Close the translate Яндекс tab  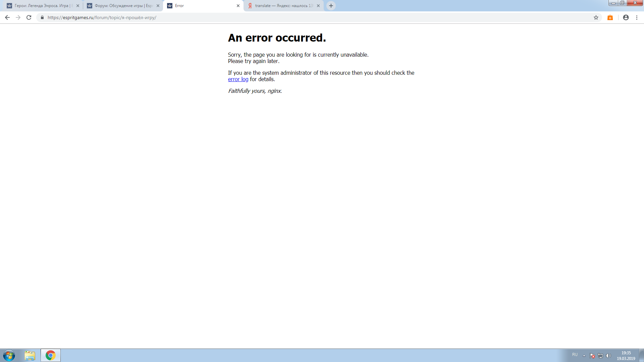[x=318, y=6]
